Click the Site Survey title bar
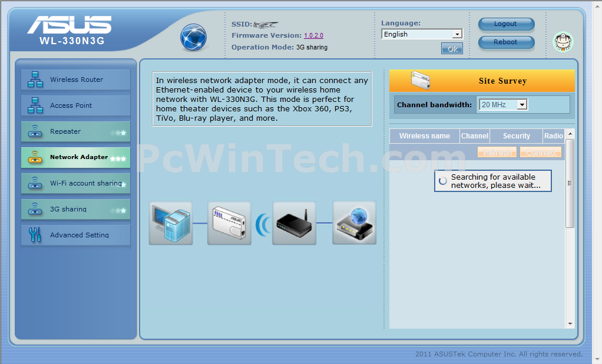Image resolution: width=602 pixels, height=364 pixels. tap(482, 81)
